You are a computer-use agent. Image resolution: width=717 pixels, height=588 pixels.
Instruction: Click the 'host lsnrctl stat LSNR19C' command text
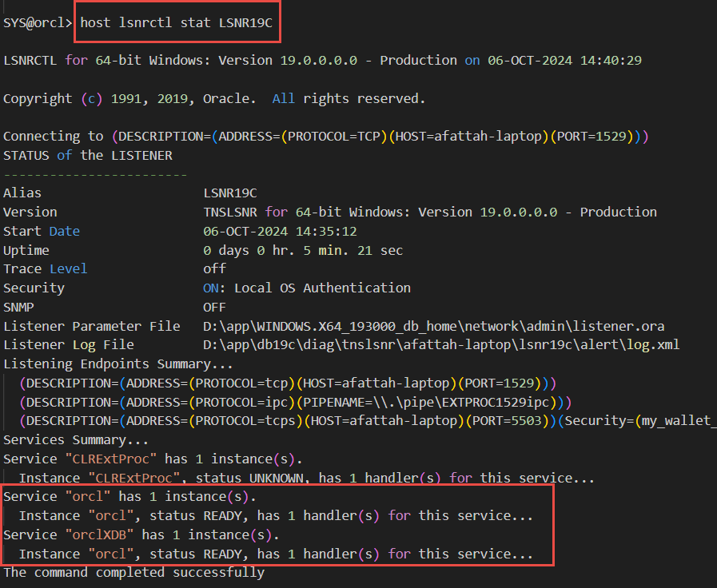(177, 23)
